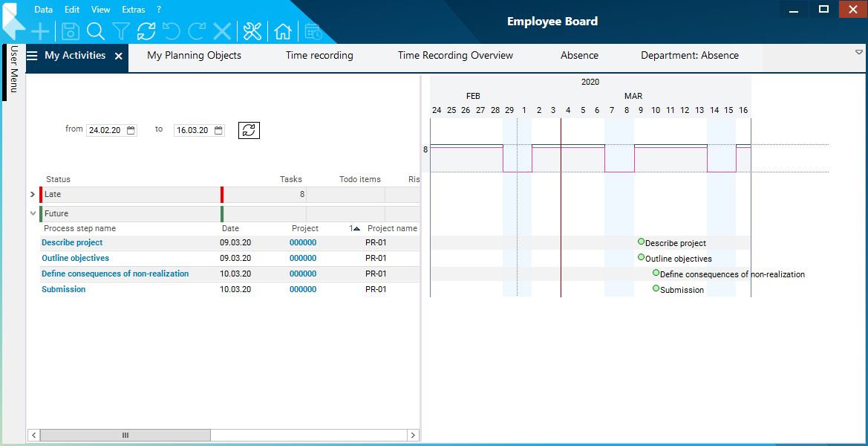Open the tools wrench and screwdriver icon
Screen dimensions: 868x446
pyautogui.click(x=252, y=31)
